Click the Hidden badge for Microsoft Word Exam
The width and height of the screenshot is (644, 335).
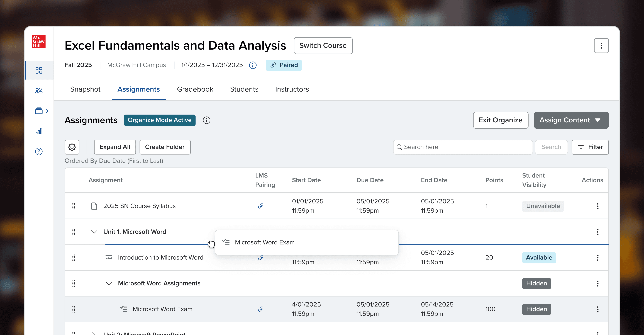point(536,309)
